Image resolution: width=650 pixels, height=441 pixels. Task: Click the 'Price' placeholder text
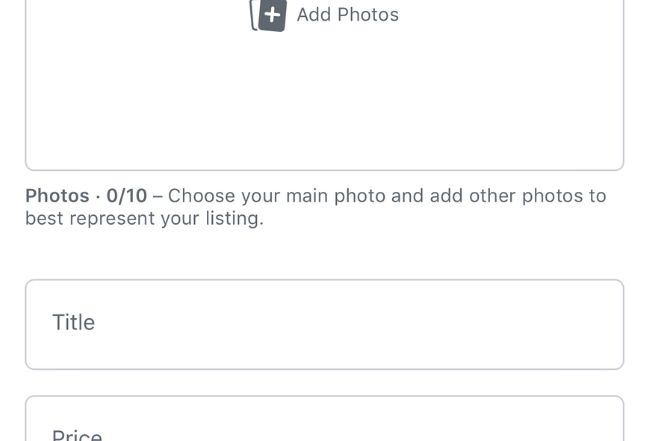pos(77,436)
